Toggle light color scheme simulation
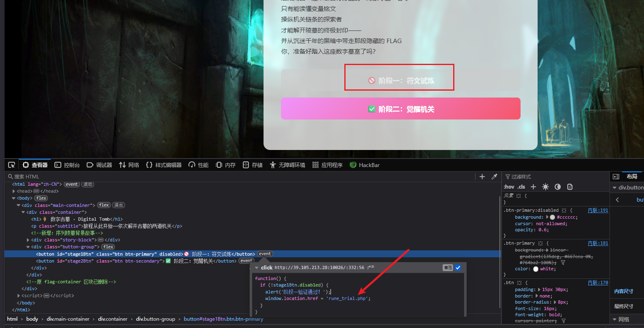This screenshot has height=328, width=644. coord(545,187)
